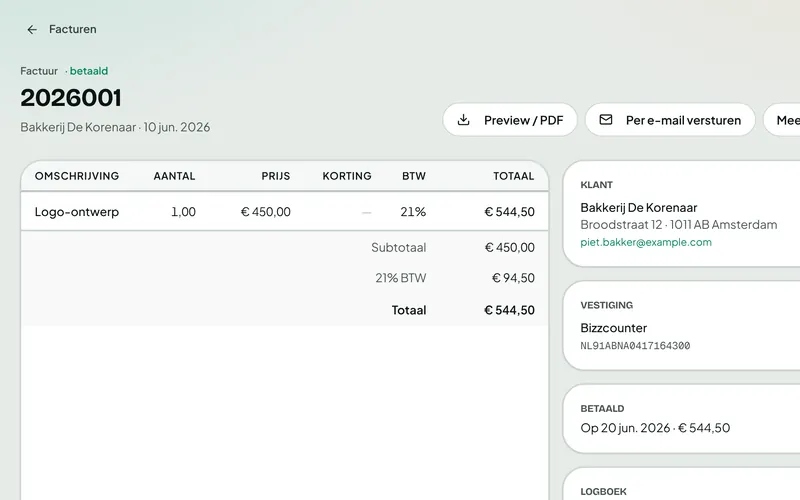This screenshot has height=500, width=800.
Task: Go back to Facturen overview
Action: [x=61, y=30]
